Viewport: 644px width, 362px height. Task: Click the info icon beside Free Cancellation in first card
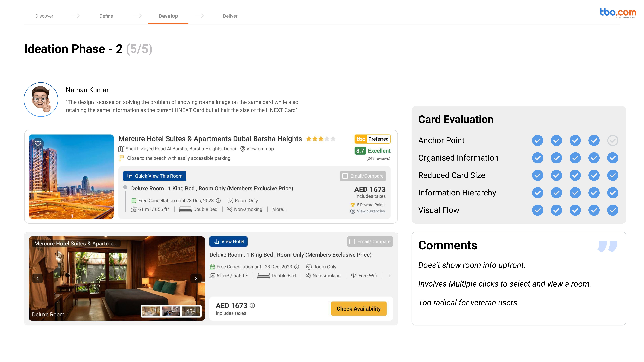tap(218, 201)
